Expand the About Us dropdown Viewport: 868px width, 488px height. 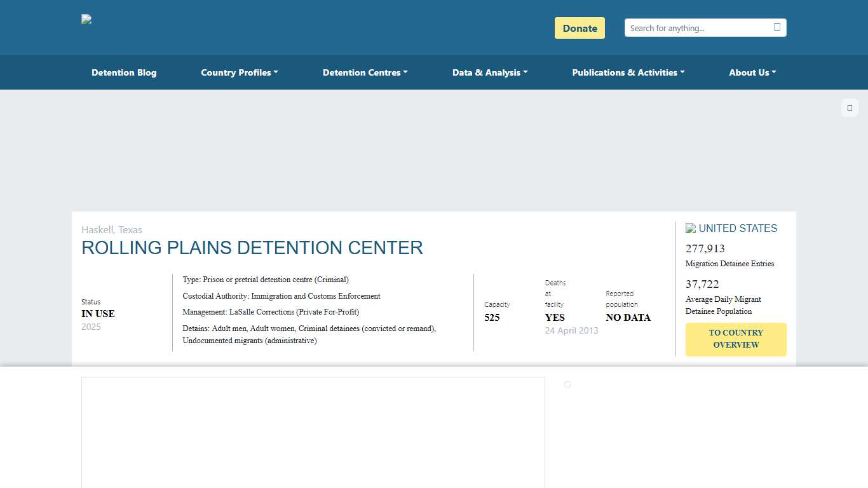[x=752, y=72]
